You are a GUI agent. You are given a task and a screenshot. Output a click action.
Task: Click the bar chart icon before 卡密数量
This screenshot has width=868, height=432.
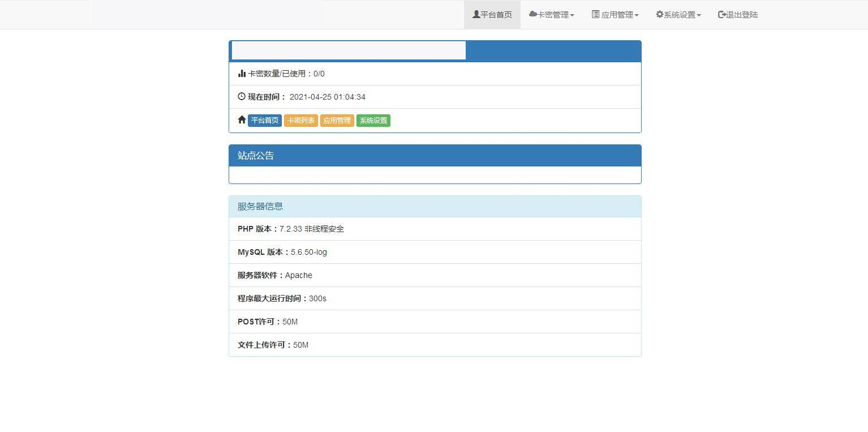coord(241,73)
